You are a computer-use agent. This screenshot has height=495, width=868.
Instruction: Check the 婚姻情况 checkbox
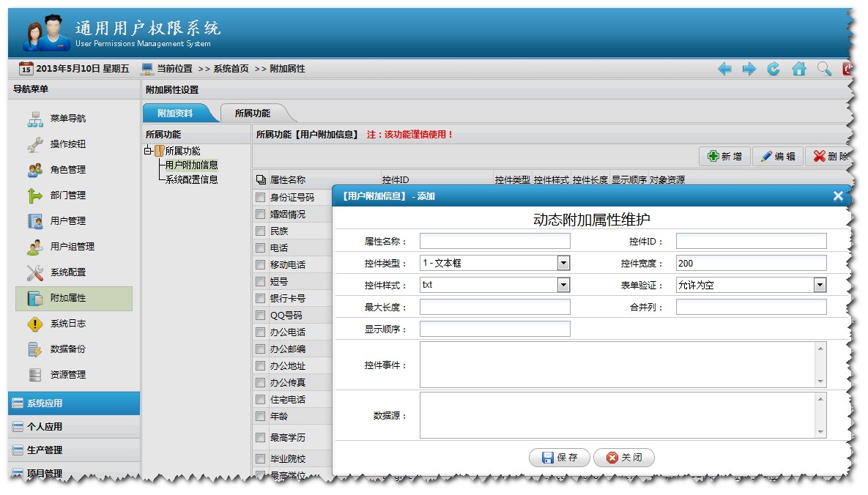pos(261,215)
